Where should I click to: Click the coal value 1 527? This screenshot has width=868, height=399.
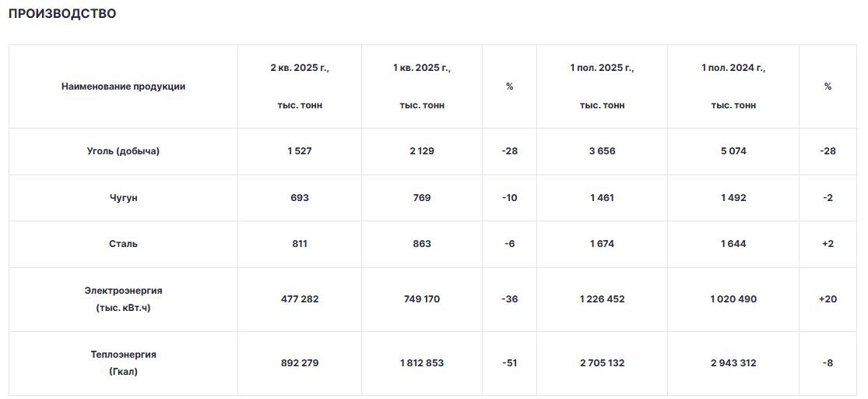pyautogui.click(x=300, y=151)
